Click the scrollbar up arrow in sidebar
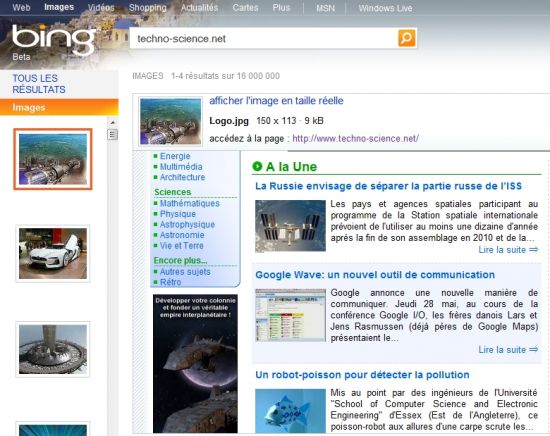 click(113, 122)
